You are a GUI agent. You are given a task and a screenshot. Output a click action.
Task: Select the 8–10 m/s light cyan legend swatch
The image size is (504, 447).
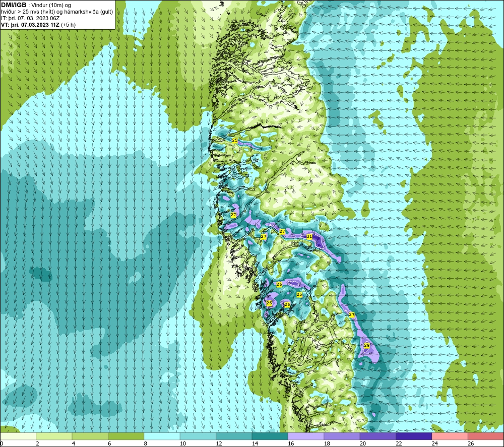[162, 436]
